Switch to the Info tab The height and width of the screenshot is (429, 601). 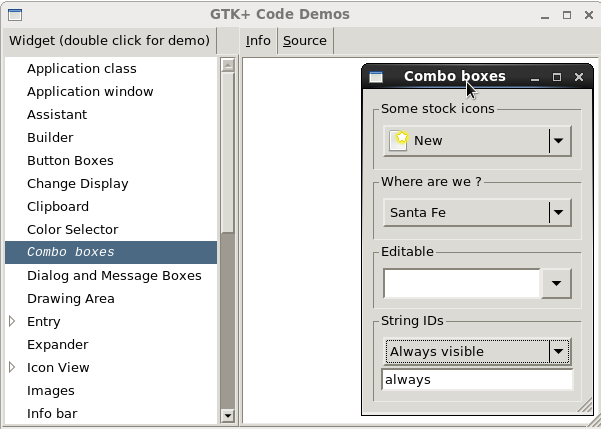(x=258, y=41)
